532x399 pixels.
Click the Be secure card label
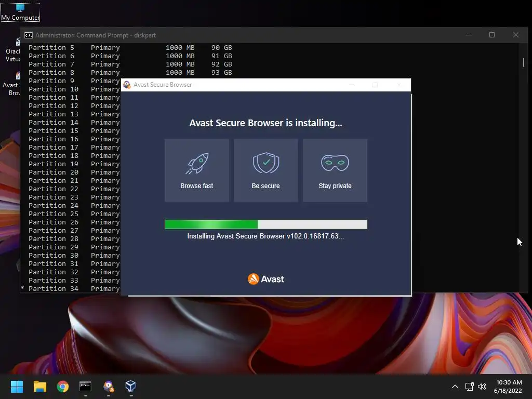click(265, 186)
